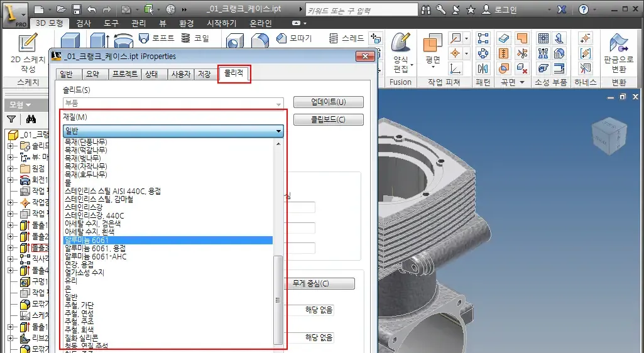This screenshot has height=353, width=644.
Task: Select the Chamfer (모따기) tool
Action: (x=294, y=38)
